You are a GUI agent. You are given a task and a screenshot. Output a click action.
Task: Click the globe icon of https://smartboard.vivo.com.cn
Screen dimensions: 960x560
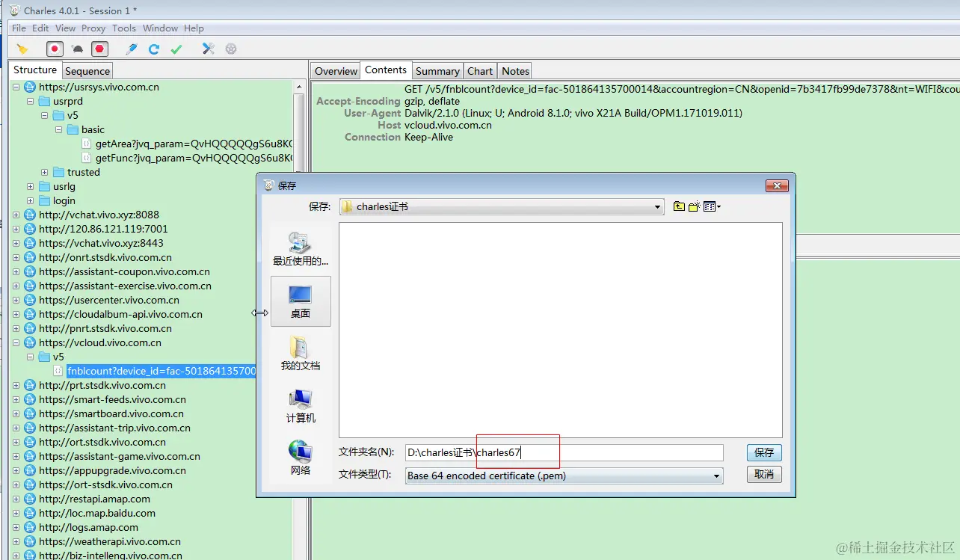(x=30, y=413)
